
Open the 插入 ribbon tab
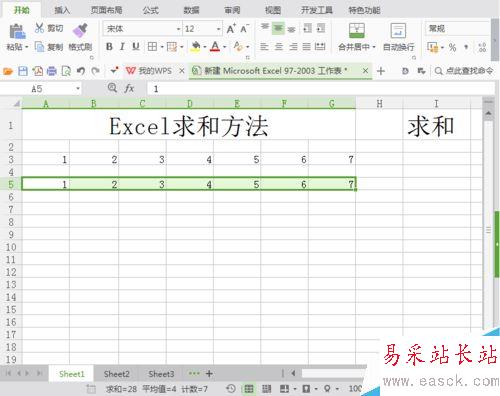point(62,10)
